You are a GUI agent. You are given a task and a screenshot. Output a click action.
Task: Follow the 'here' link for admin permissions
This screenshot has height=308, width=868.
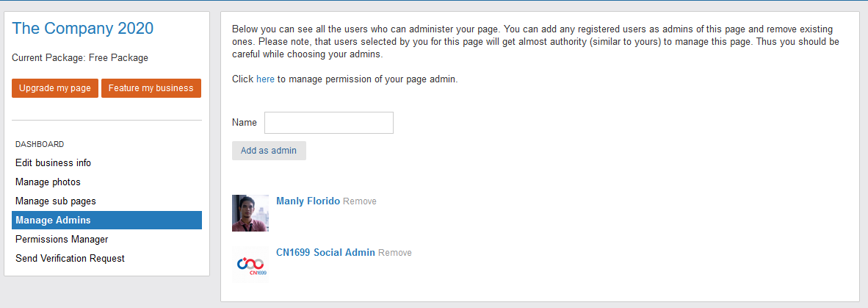[x=265, y=79]
